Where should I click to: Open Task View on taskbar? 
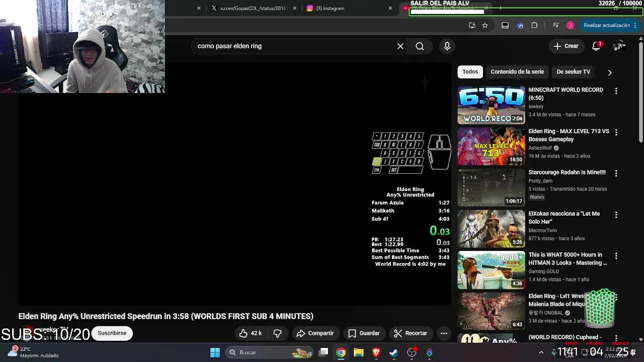(324, 352)
